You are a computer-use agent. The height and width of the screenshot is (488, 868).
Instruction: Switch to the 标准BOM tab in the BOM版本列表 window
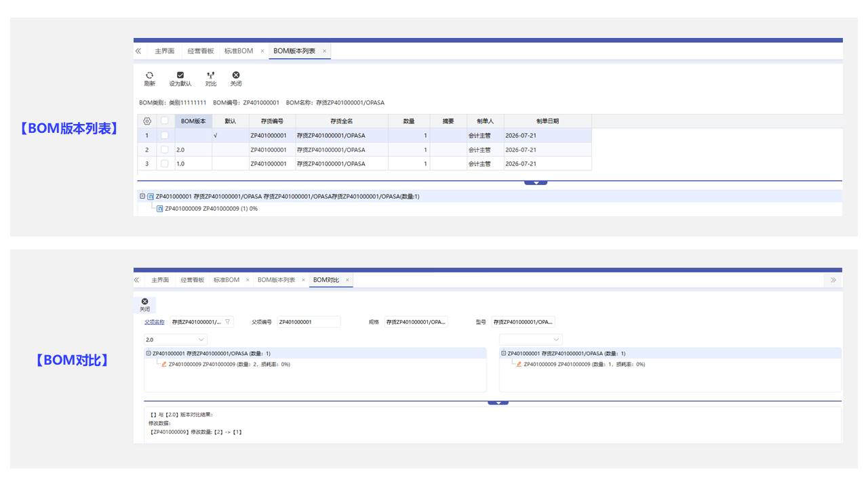coord(239,51)
